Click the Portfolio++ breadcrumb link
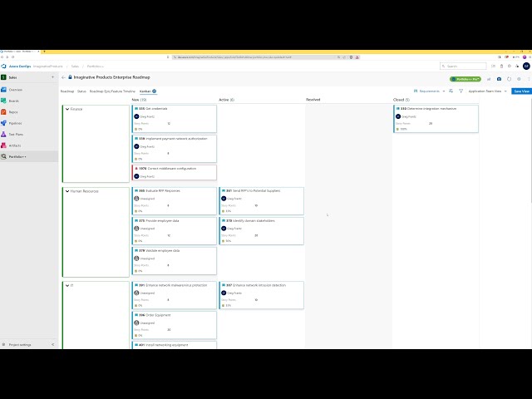 coord(96,66)
